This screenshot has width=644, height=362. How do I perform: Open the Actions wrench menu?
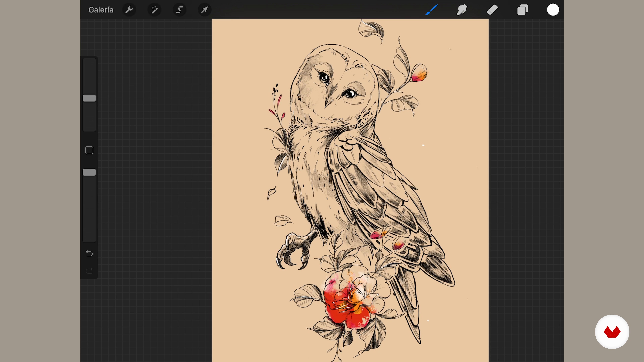point(129,10)
